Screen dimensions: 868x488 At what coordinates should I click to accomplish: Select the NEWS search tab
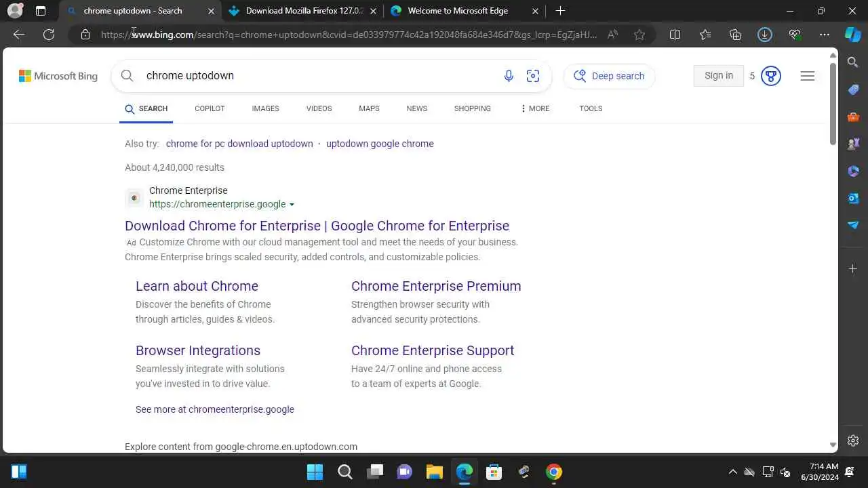click(x=417, y=108)
